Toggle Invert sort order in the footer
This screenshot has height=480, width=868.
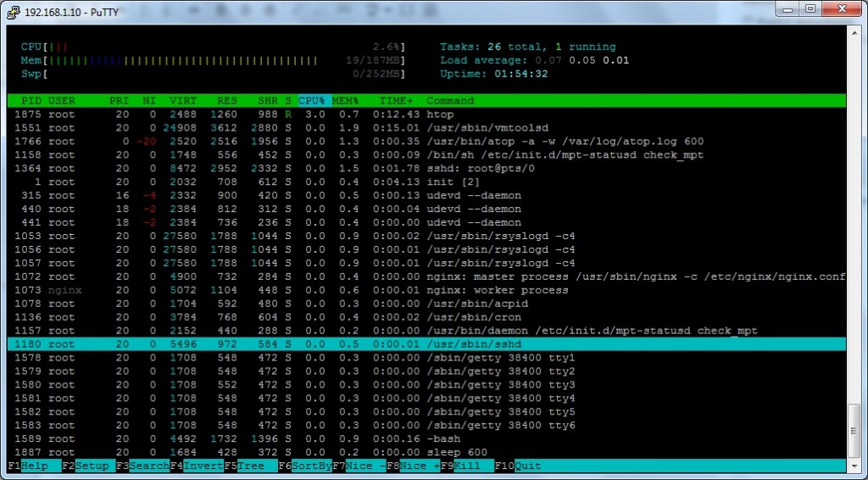tap(203, 466)
